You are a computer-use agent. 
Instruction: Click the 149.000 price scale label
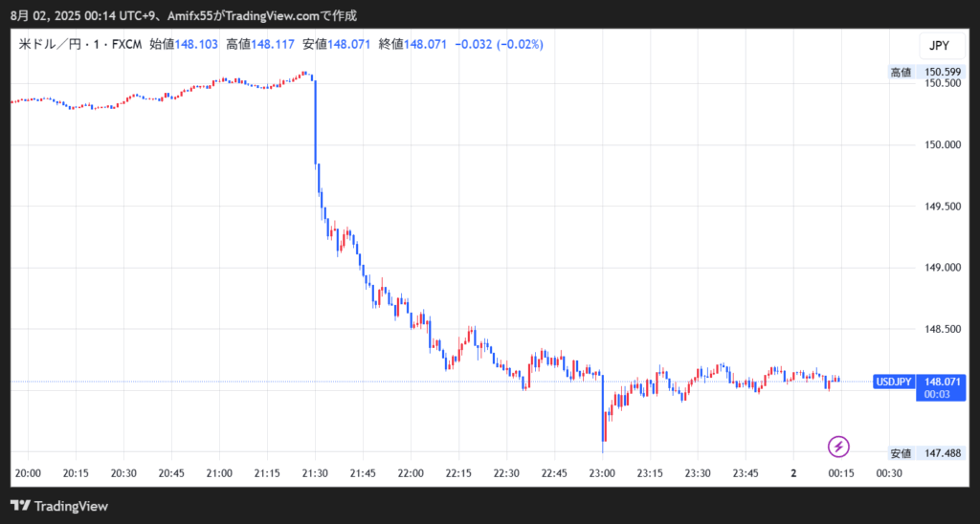pos(942,268)
